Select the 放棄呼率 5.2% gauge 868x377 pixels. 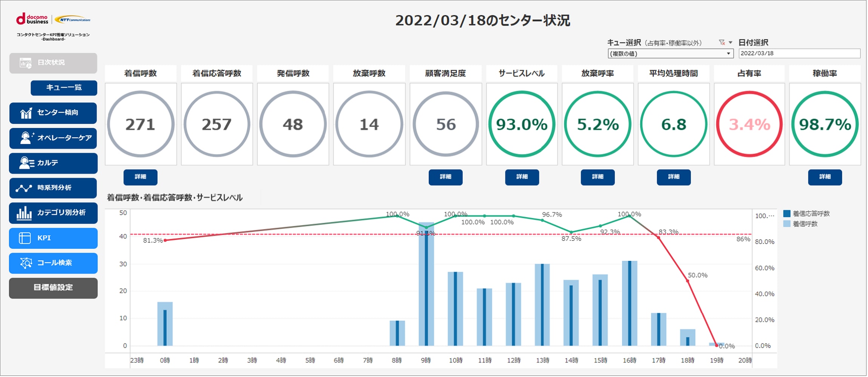[x=598, y=124]
